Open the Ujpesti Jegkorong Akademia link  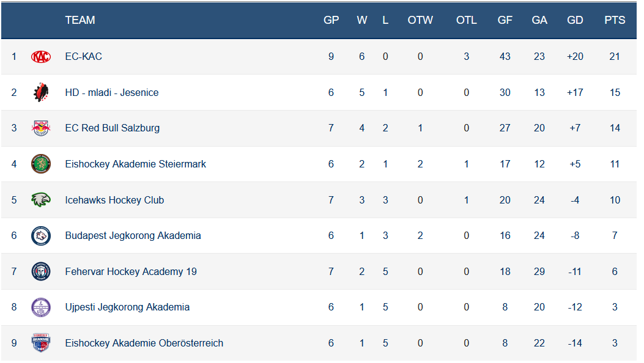tap(127, 307)
